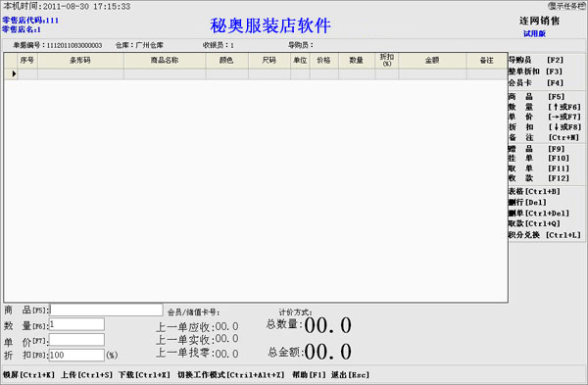The height and width of the screenshot is (385, 588).
Task: Click the 仓库: 广州仓库 text
Action: tap(139, 45)
